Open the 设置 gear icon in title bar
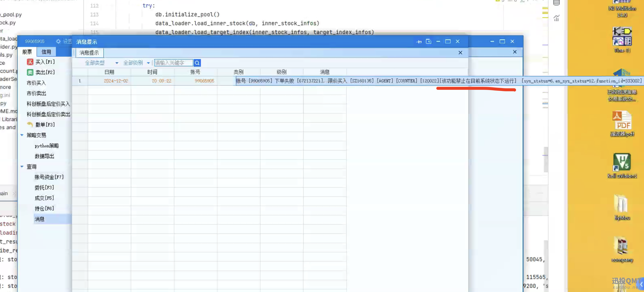This screenshot has width=644, height=292. tap(58, 41)
